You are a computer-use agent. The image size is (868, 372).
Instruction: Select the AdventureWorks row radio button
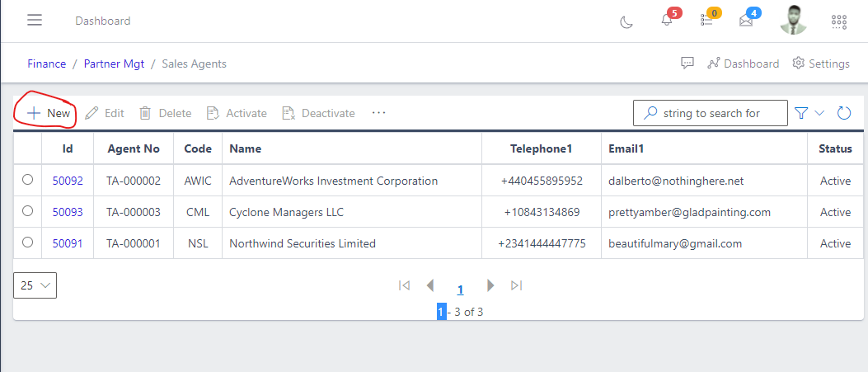tap(27, 179)
